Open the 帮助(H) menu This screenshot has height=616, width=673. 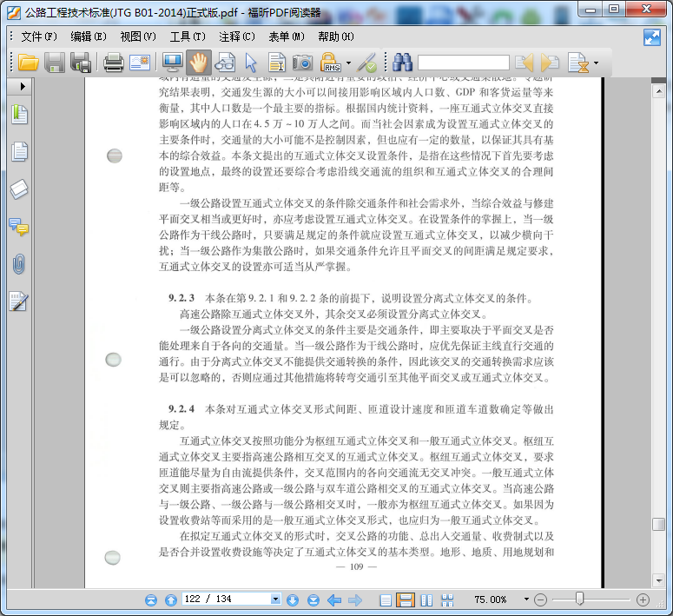pyautogui.click(x=336, y=37)
